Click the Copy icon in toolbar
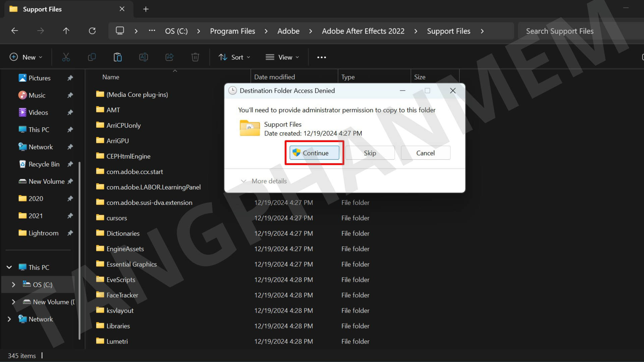Screen dimensions: 644x362 [92, 57]
